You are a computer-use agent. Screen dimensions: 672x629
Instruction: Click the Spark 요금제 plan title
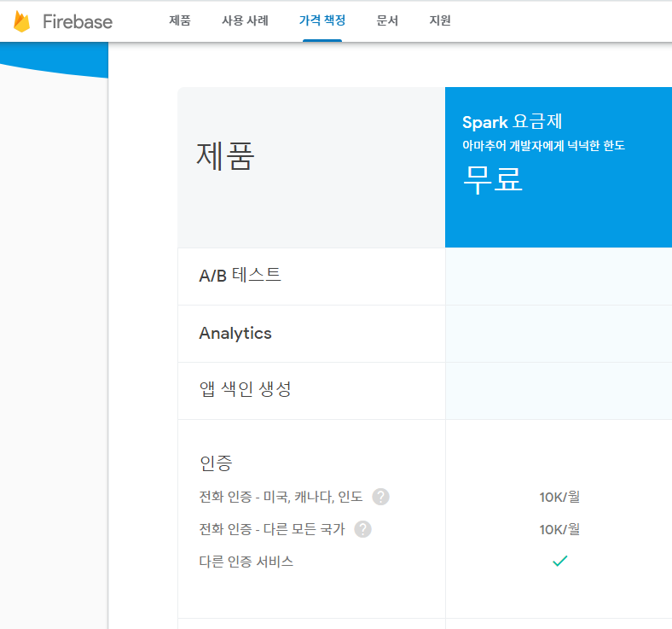tap(513, 122)
